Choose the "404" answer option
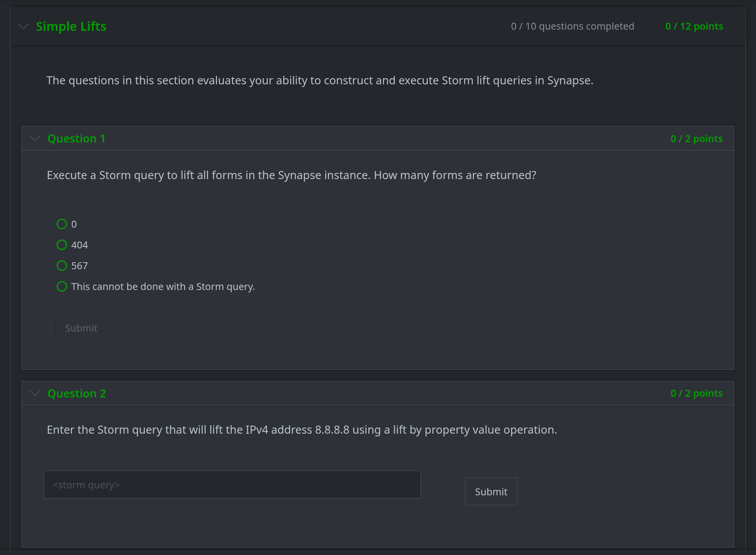The image size is (756, 555). [x=62, y=245]
